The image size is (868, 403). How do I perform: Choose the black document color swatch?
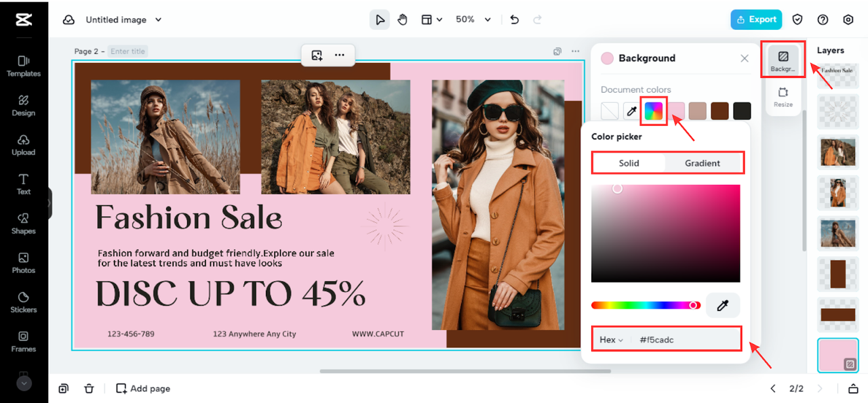tap(742, 111)
